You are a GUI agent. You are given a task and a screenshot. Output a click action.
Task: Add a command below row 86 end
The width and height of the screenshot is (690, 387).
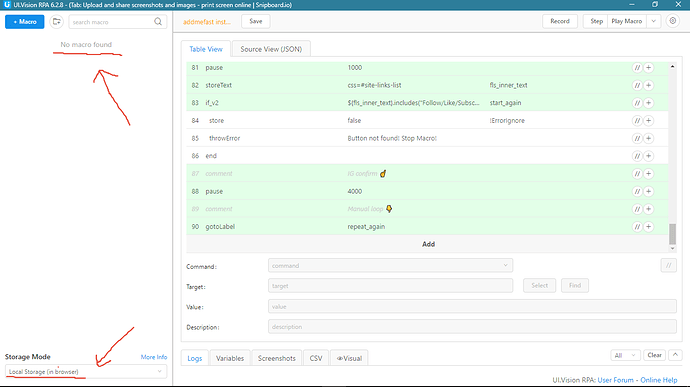click(x=649, y=156)
